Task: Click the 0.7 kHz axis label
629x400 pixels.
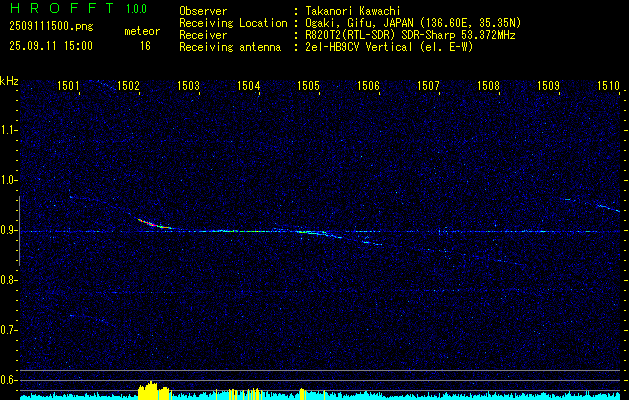Action: coord(8,330)
